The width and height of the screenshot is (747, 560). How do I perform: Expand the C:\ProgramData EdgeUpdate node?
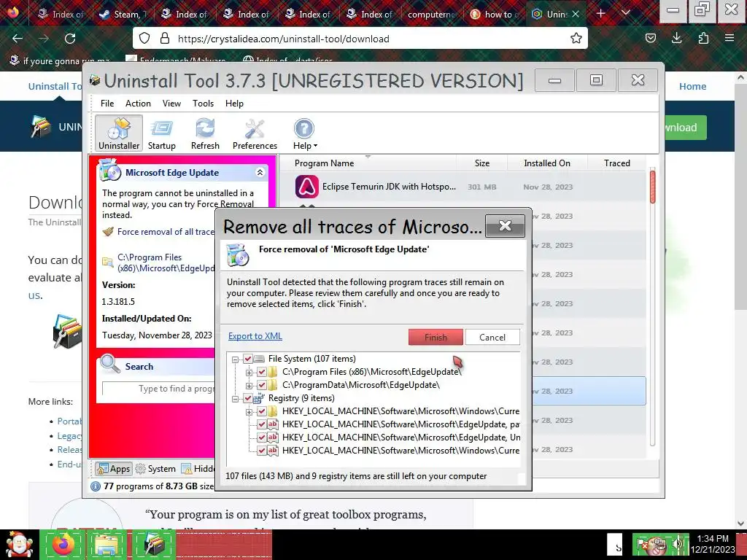pyautogui.click(x=249, y=385)
